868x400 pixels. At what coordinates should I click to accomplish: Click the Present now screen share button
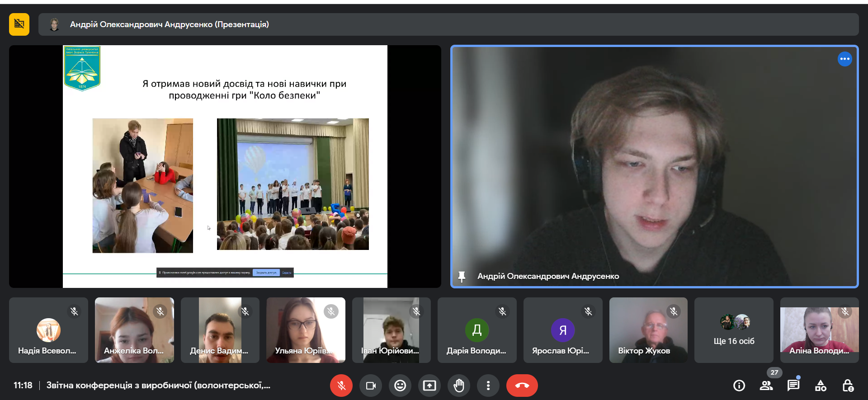point(429,386)
